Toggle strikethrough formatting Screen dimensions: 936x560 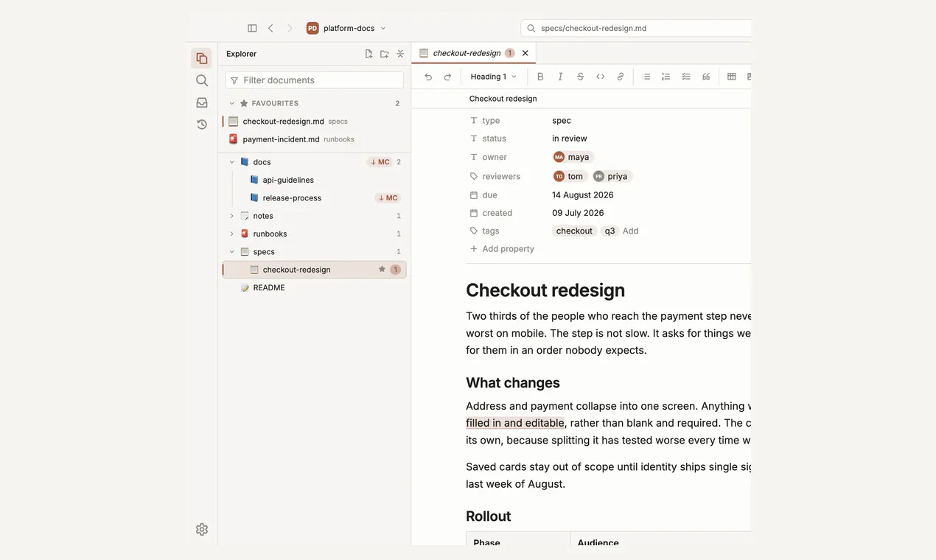(x=580, y=77)
